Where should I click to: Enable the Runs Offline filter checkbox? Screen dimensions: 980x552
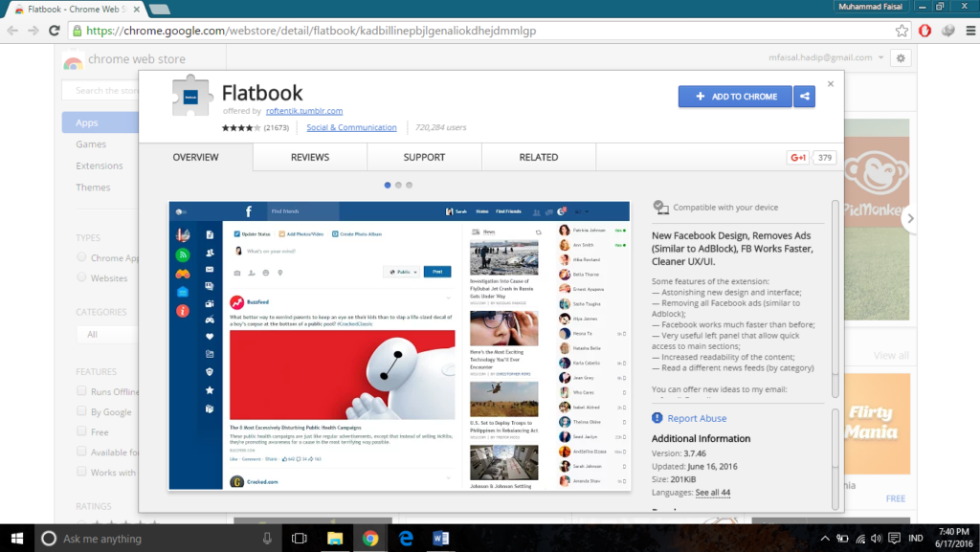pos(80,391)
